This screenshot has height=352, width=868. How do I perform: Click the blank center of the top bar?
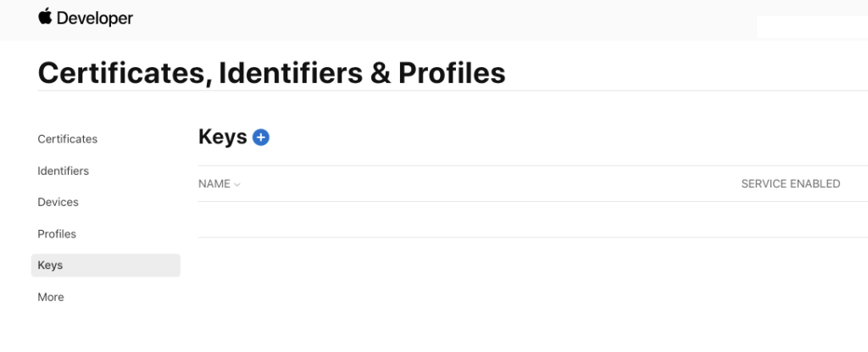(441, 19)
